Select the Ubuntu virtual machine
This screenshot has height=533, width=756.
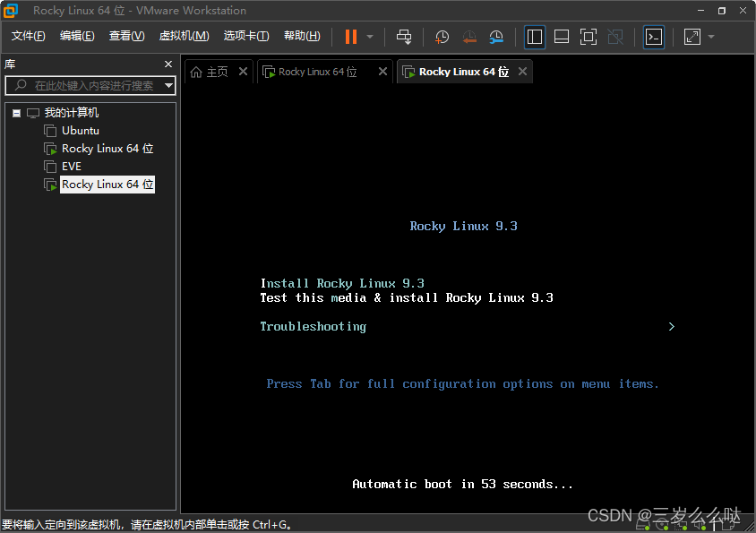pyautogui.click(x=80, y=131)
